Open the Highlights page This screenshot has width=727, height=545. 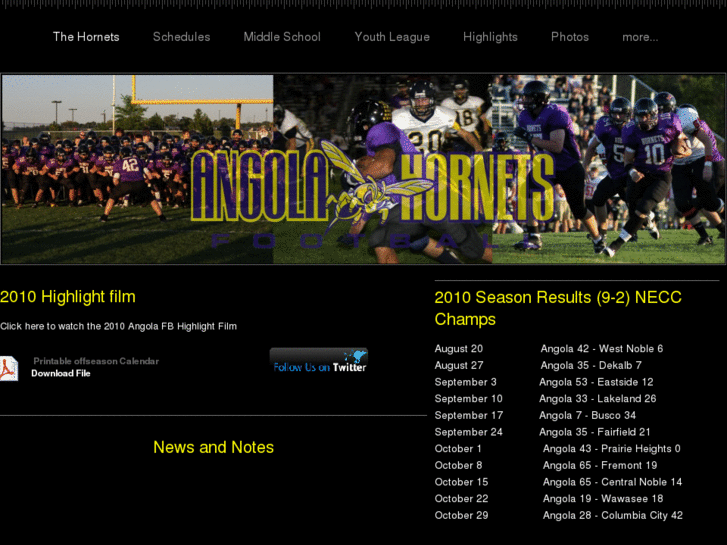point(490,37)
